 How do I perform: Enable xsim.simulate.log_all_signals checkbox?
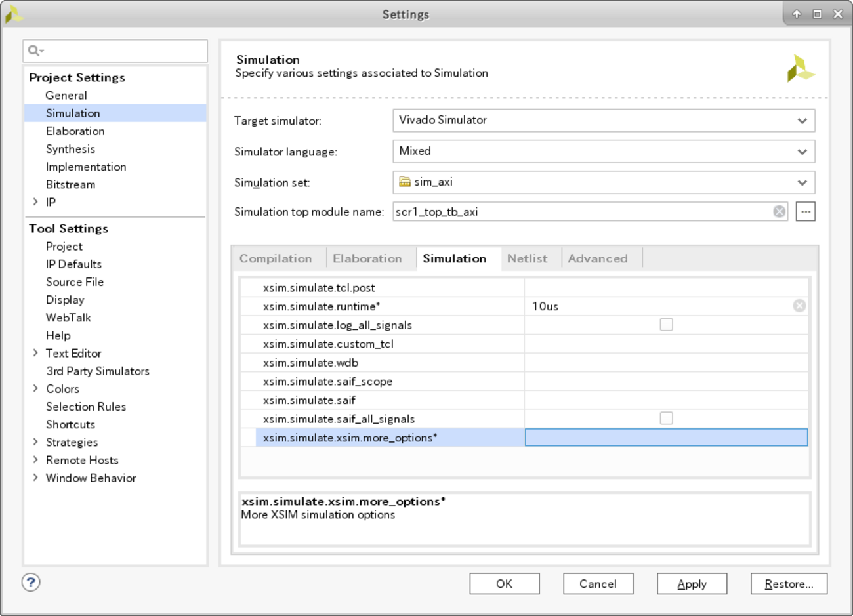click(666, 325)
